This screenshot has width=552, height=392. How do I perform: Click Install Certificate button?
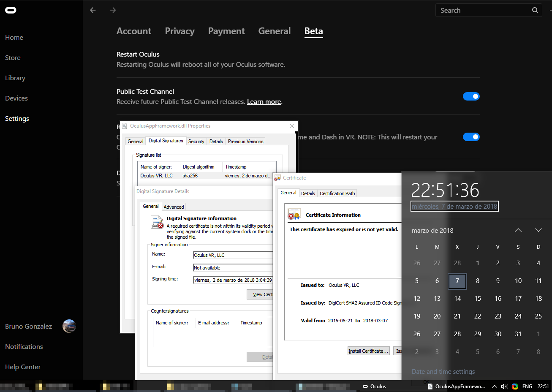(368, 351)
